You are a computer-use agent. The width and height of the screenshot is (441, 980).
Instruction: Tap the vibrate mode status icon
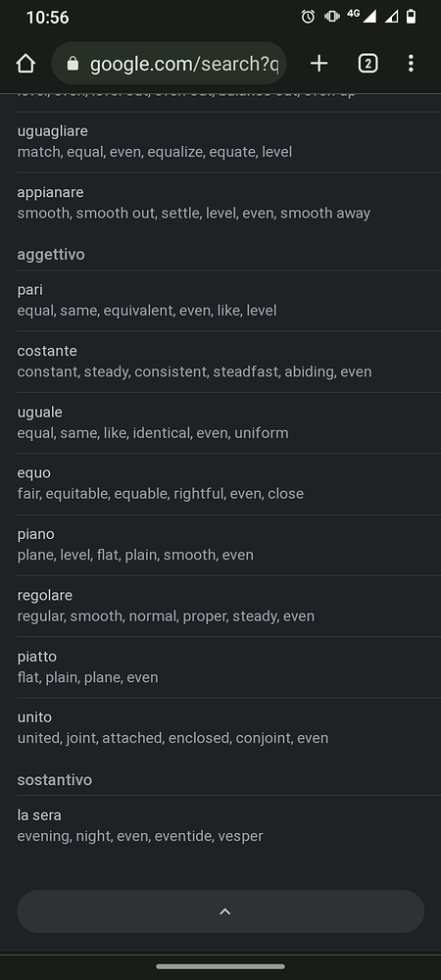(331, 17)
